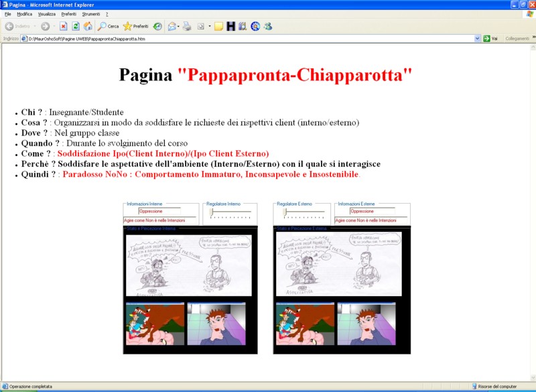Print the page with the printer icon

click(187, 26)
